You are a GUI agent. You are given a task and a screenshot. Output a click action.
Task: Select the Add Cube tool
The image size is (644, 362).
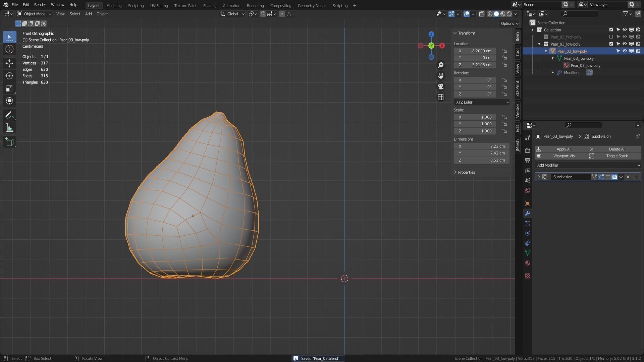coord(9,142)
